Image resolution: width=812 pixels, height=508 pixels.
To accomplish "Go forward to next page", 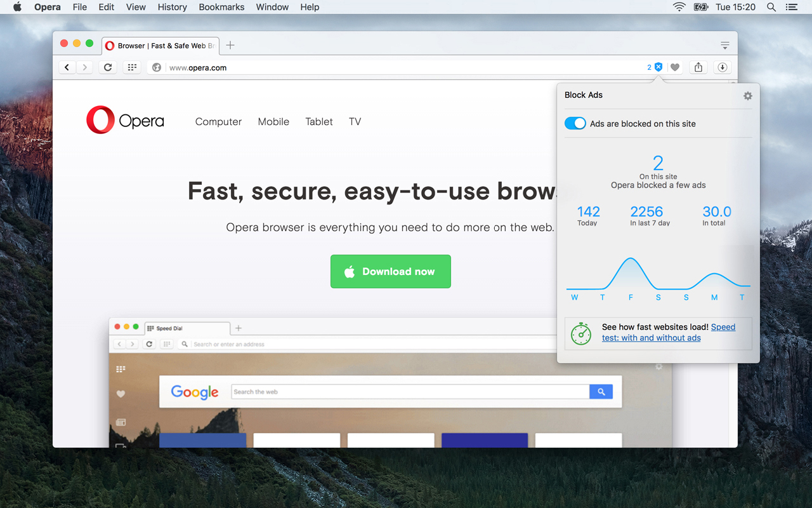I will pos(84,67).
